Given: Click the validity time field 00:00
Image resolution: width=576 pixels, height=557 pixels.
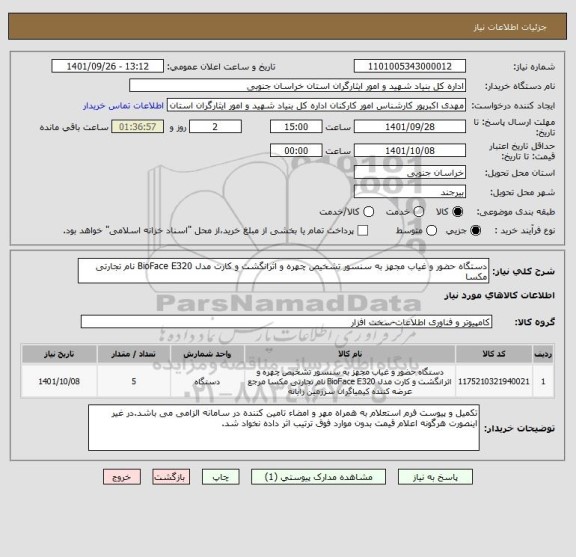Looking at the screenshot, I should (296, 151).
